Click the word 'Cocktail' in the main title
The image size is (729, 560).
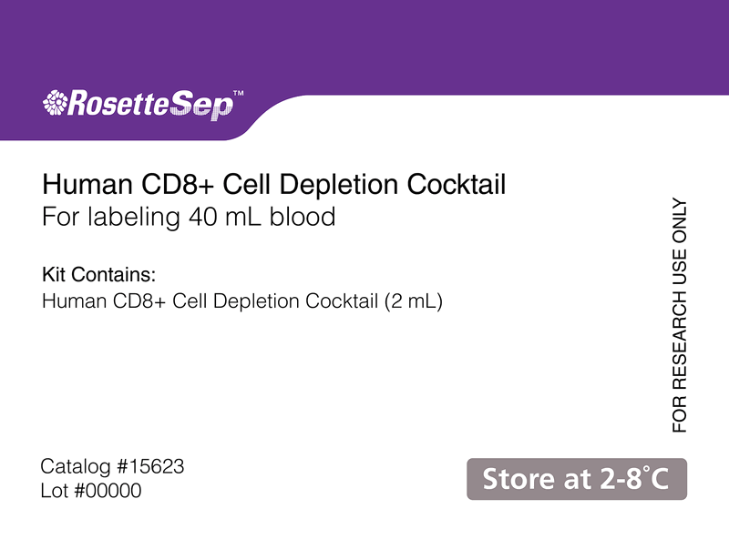coord(457,185)
